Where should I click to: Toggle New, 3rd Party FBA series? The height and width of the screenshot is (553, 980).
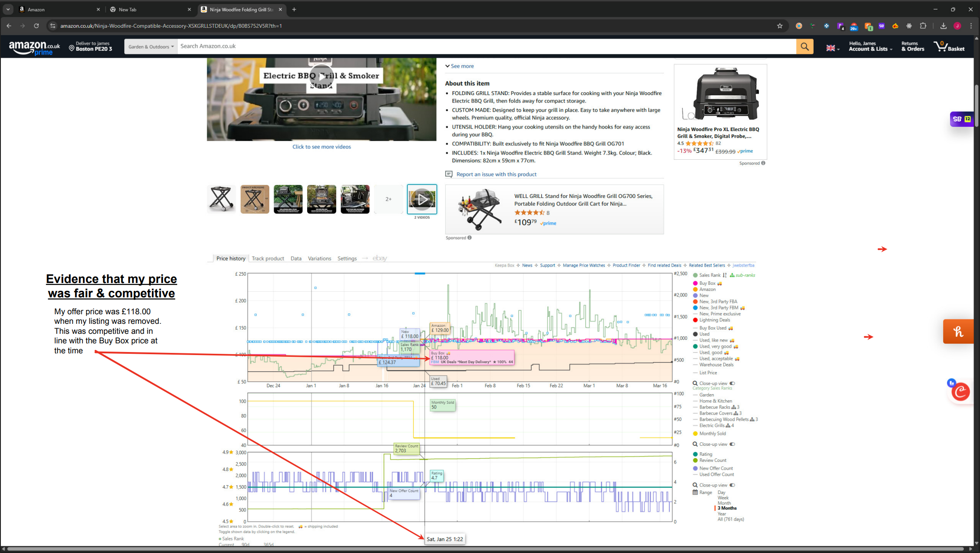pos(715,302)
